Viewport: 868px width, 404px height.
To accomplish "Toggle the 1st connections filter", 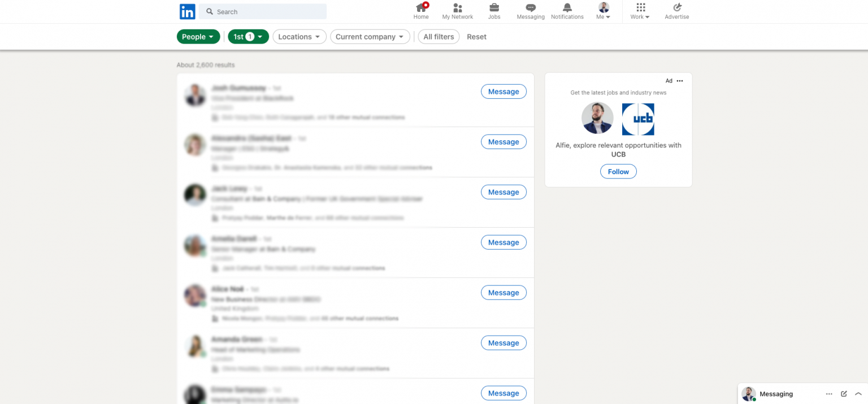I will click(x=248, y=36).
